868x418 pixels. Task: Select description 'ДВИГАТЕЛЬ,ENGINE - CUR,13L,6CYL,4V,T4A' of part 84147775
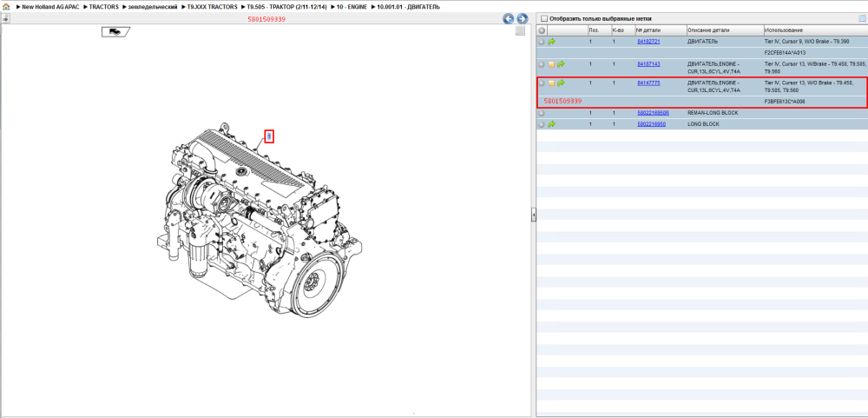tap(714, 87)
